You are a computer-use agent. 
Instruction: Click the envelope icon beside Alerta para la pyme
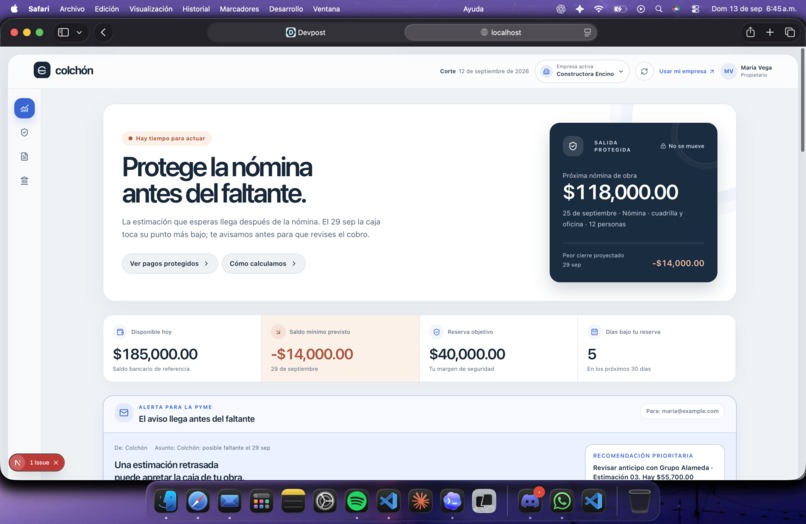(x=123, y=412)
